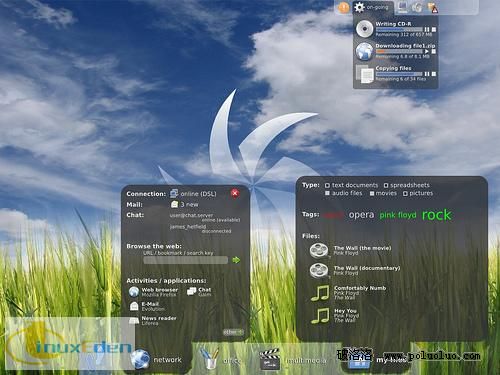The width and height of the screenshot is (500, 375).
Task: Pause the Copying files task
Action: pos(427,74)
